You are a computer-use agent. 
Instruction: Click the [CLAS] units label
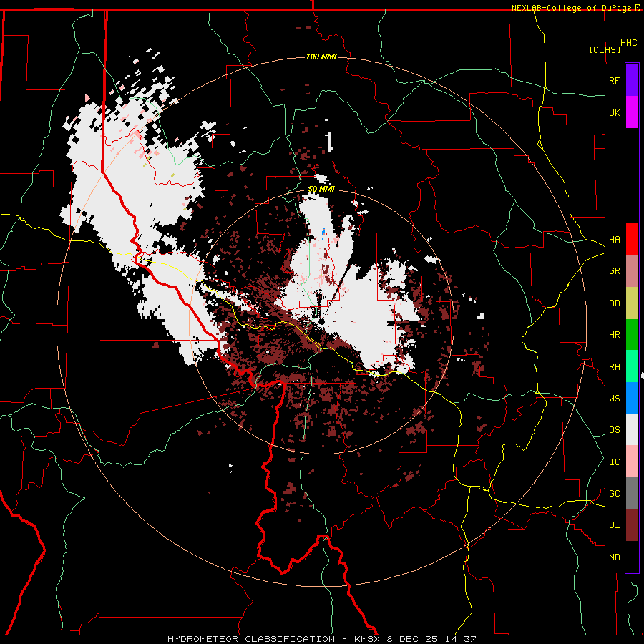click(x=605, y=49)
